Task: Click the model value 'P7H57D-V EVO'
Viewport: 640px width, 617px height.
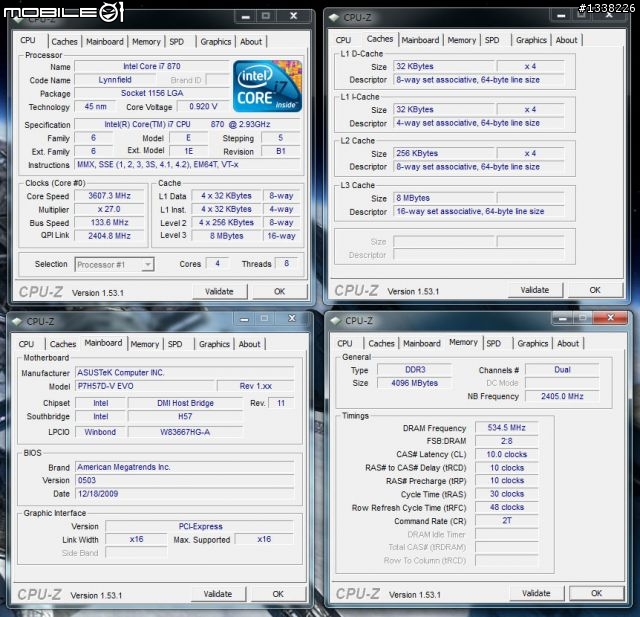Action: 145,386
